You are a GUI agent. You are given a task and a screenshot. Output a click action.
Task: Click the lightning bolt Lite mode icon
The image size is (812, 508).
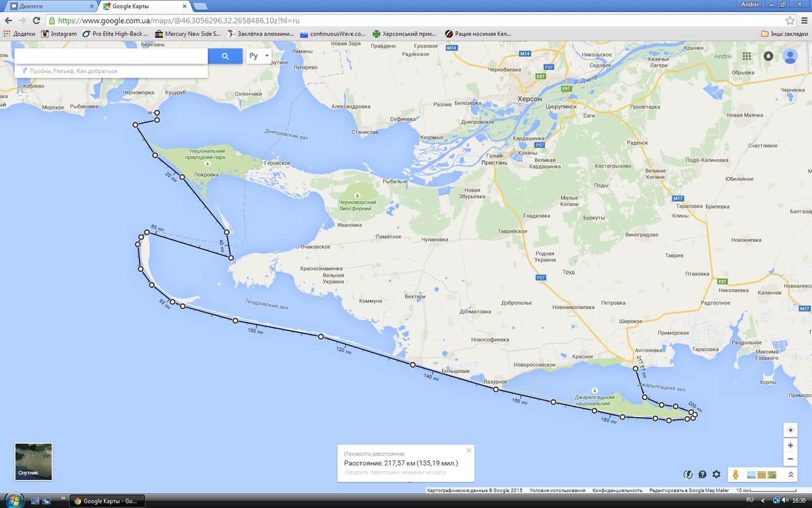pos(688,474)
